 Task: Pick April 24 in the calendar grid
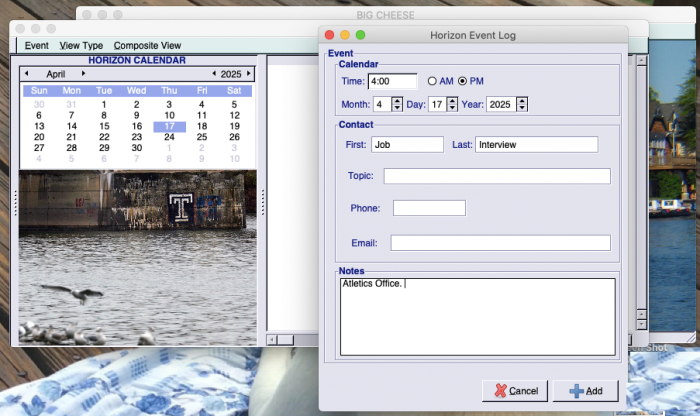[169, 137]
